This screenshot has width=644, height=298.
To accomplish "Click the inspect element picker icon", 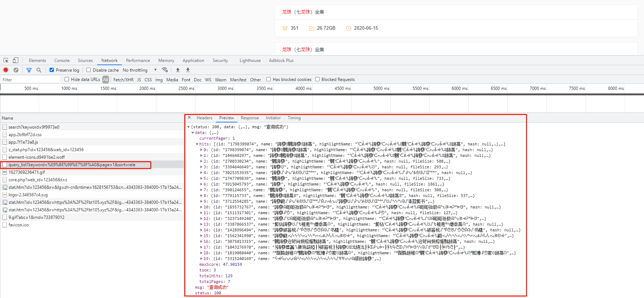I will point(6,61).
